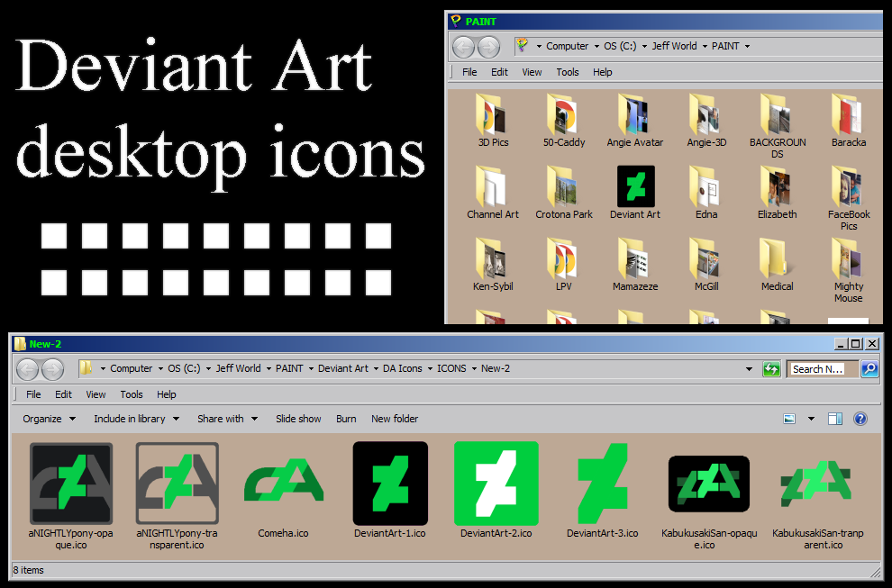This screenshot has height=588, width=892.
Task: Open the Tools menu in PAINT window
Action: pos(567,72)
